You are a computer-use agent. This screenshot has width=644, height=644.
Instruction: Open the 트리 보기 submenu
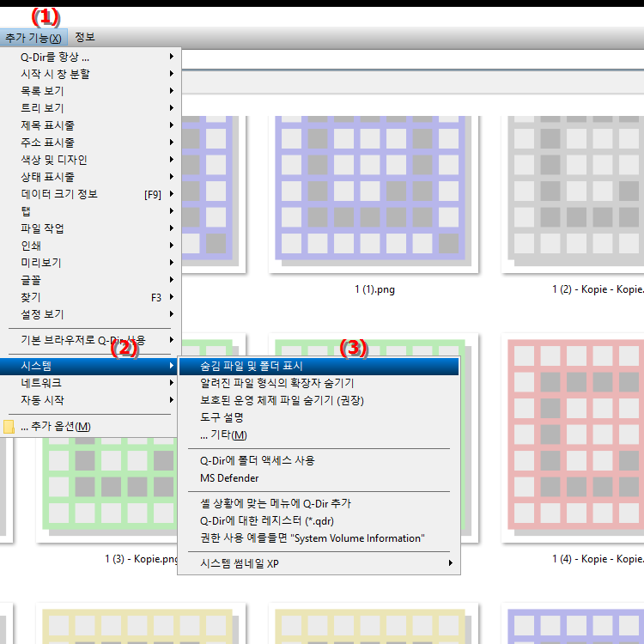[x=89, y=108]
